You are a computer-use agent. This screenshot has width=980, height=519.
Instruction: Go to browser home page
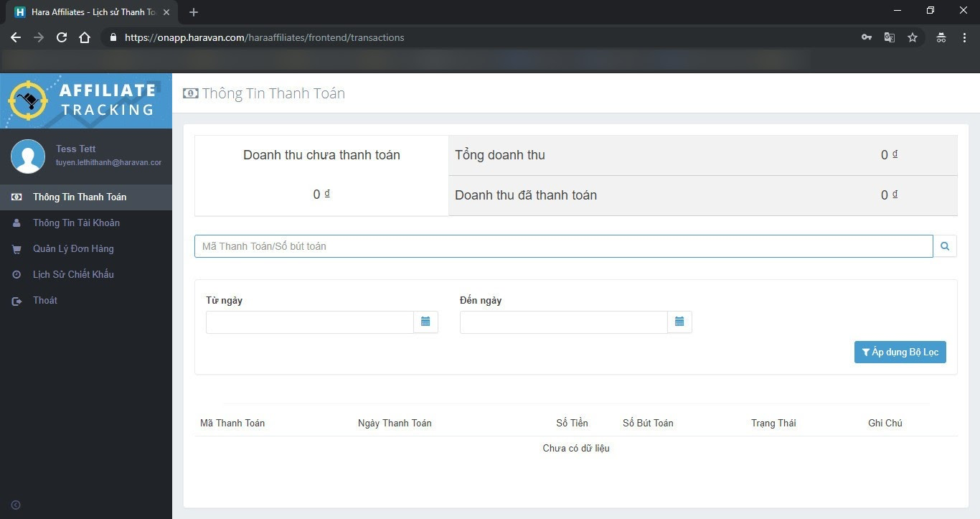[x=85, y=37]
